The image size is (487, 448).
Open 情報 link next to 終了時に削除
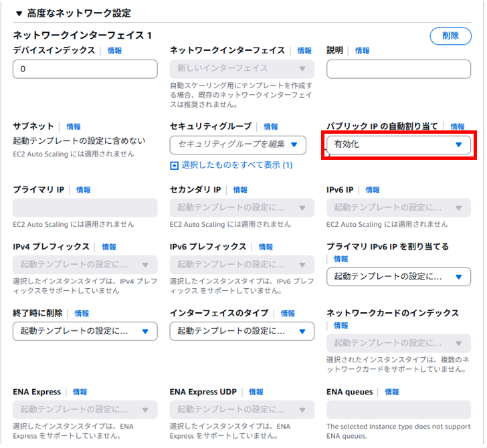82,314
